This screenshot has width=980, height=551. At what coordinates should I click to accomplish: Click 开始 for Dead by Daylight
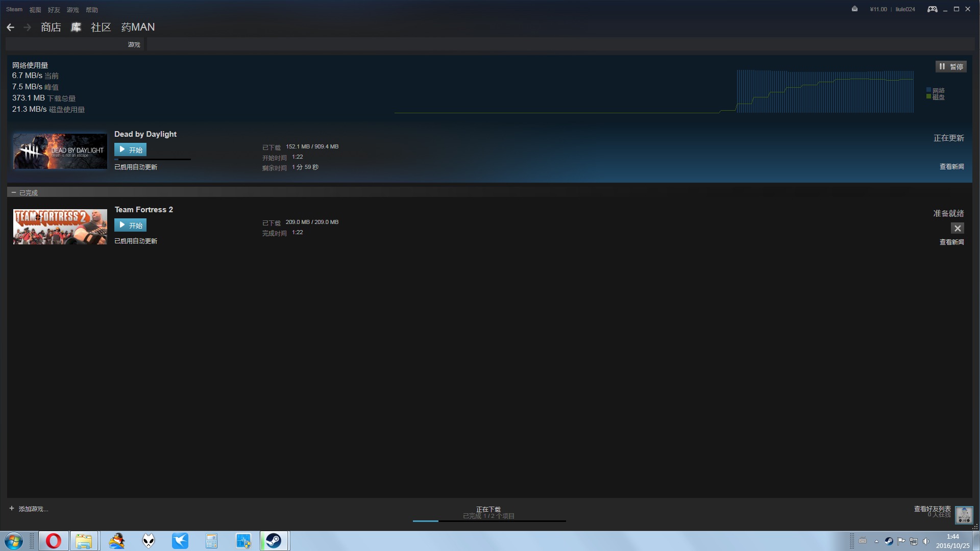pos(130,149)
